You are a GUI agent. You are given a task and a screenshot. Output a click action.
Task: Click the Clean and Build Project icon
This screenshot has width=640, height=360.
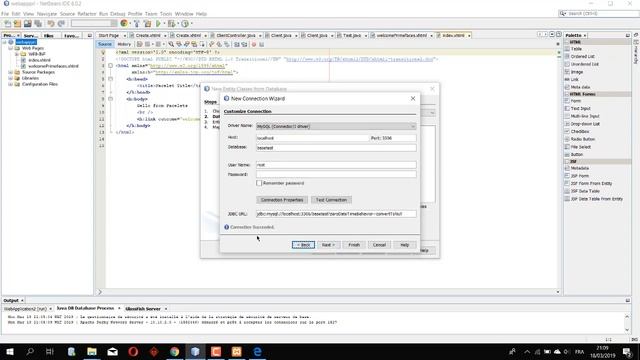[147, 24]
